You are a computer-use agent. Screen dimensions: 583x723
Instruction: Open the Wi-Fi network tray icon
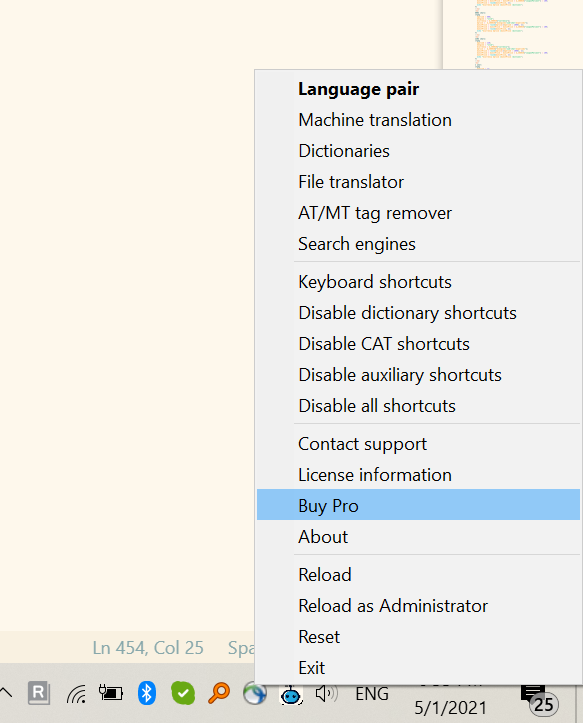click(76, 694)
